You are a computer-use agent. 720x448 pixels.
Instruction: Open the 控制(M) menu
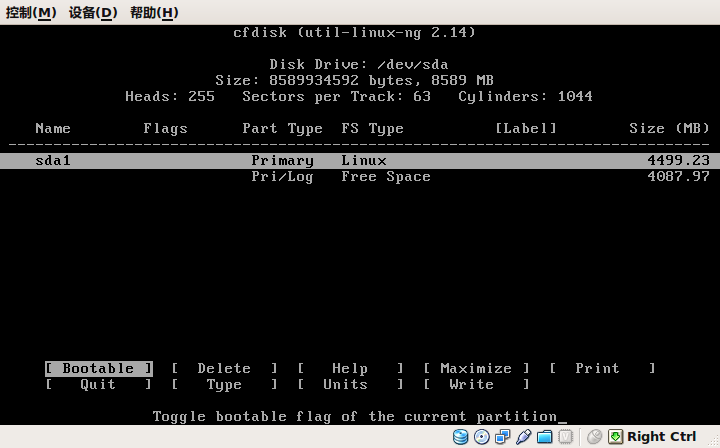[31, 12]
